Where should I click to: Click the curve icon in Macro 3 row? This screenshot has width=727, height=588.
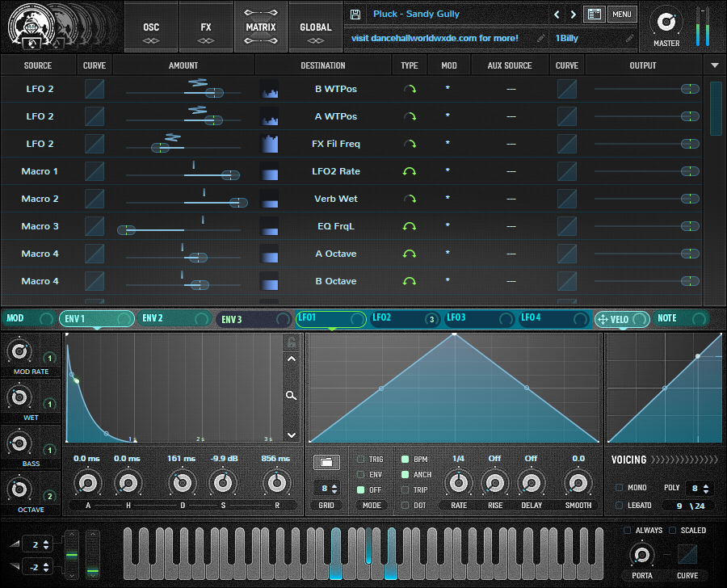point(95,226)
